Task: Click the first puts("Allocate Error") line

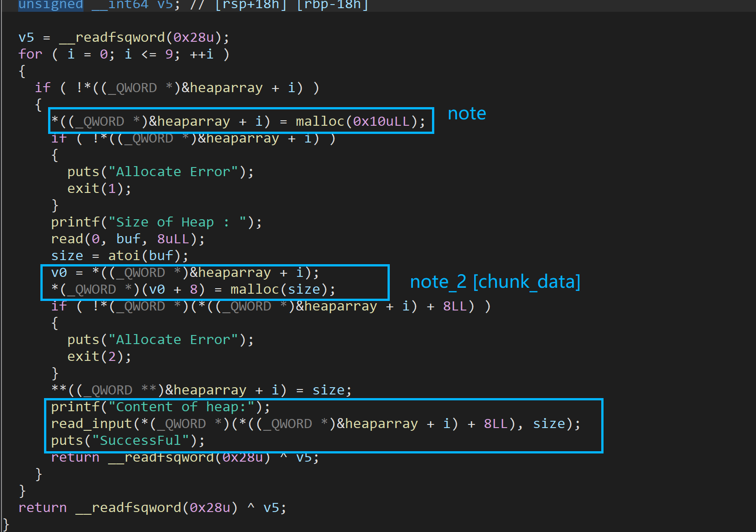Action: (x=161, y=172)
